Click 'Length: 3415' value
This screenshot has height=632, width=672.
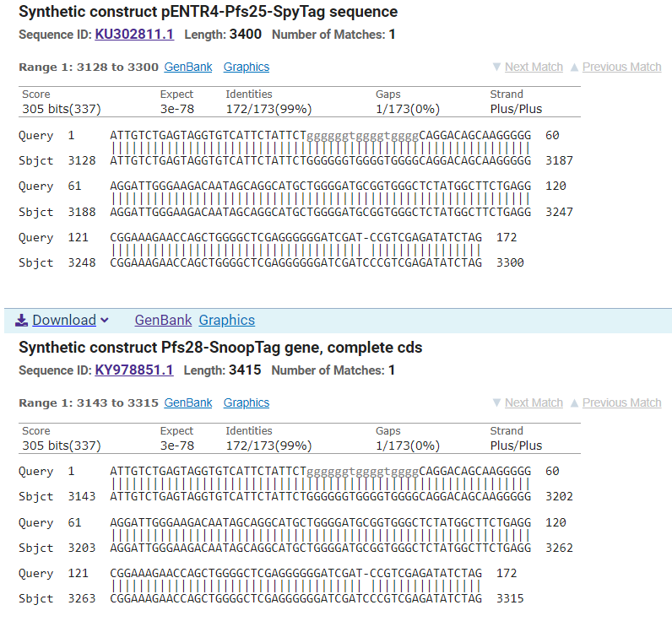click(x=222, y=370)
